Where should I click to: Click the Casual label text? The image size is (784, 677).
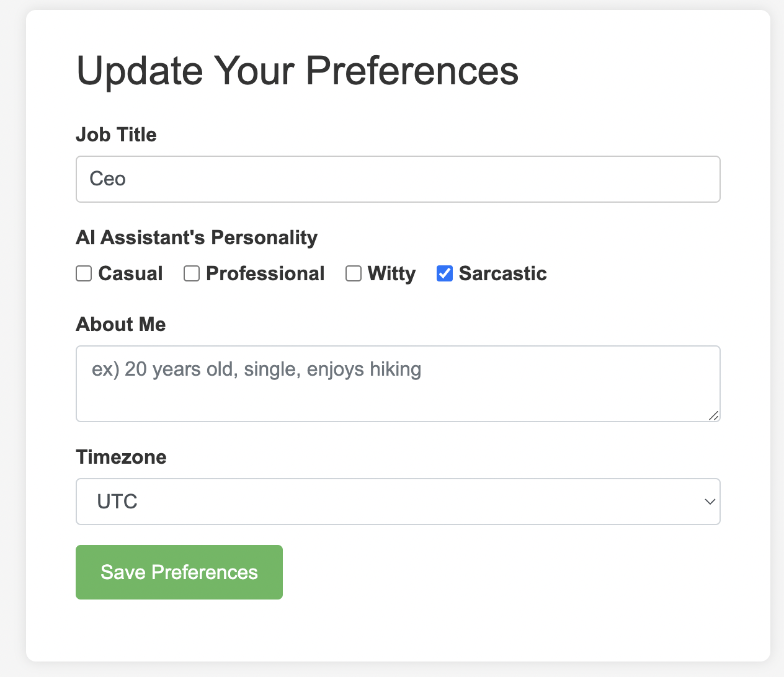pos(130,273)
